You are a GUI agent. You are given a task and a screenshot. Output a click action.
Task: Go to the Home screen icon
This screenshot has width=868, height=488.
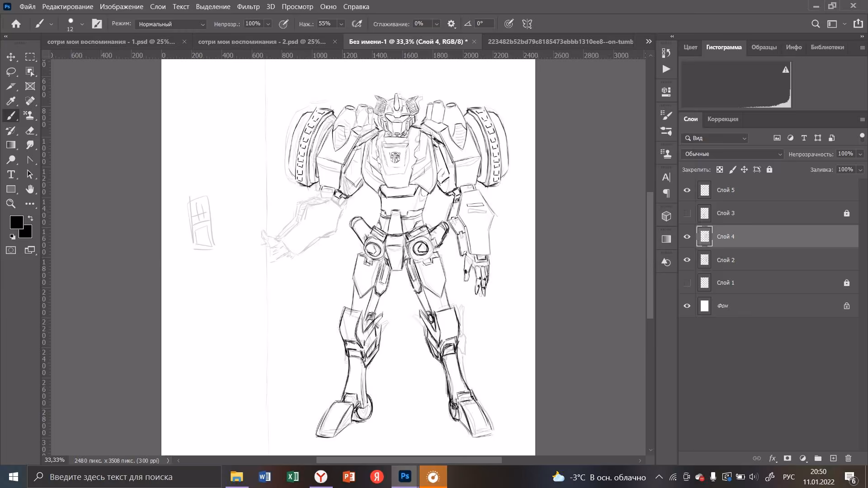16,24
